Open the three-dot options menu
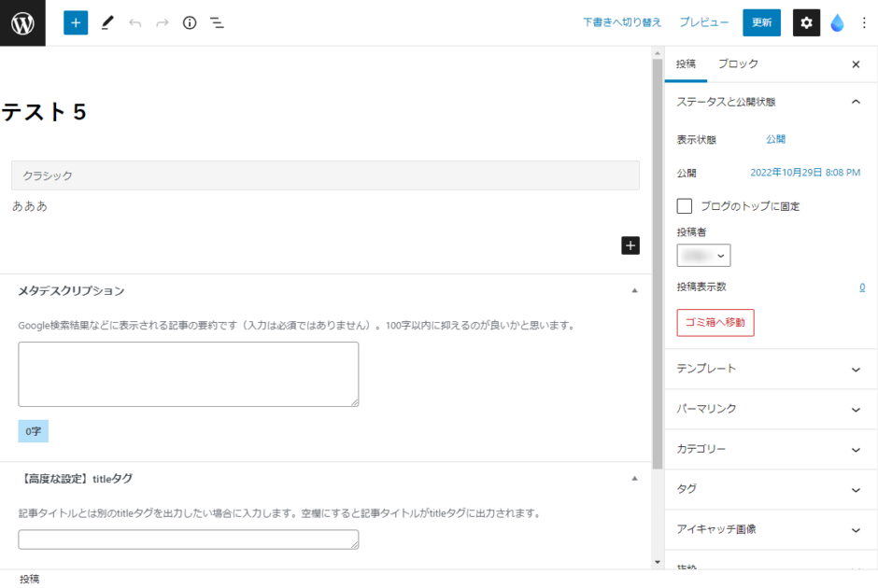The width and height of the screenshot is (878, 588). tap(864, 22)
